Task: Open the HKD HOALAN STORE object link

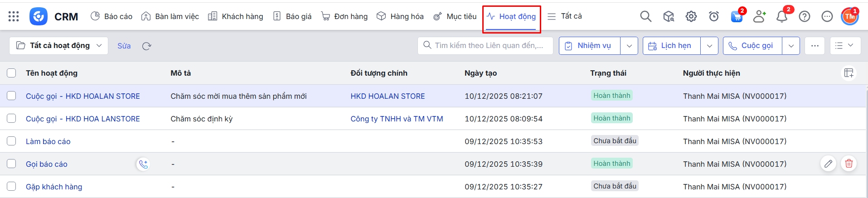Action: tap(388, 96)
